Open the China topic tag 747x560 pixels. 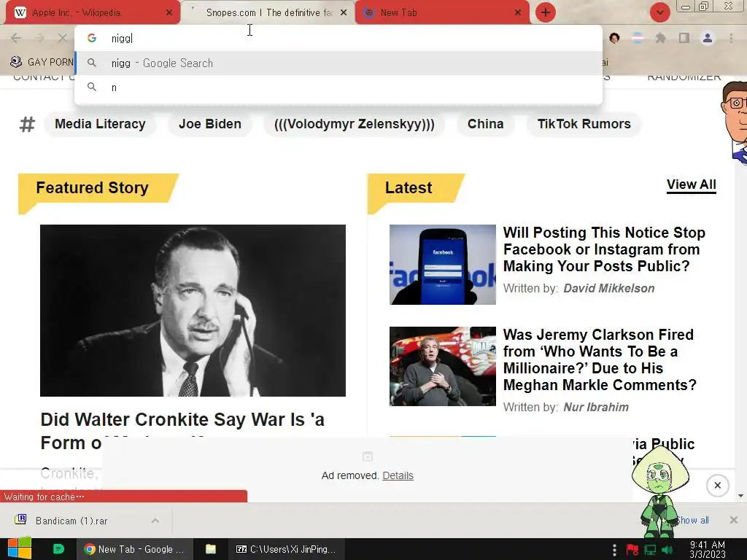[x=485, y=124]
